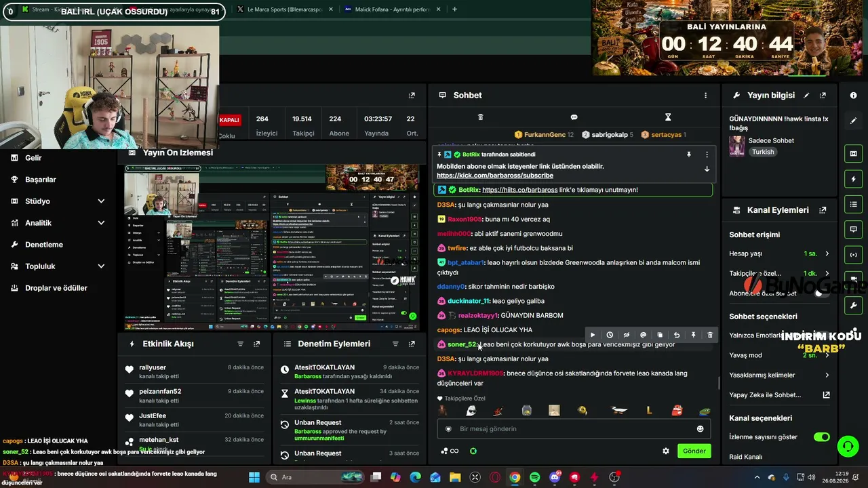Image resolution: width=868 pixels, height=488 pixels.
Task: Click the green Kick logo icon below message box
Action: pyautogui.click(x=473, y=451)
